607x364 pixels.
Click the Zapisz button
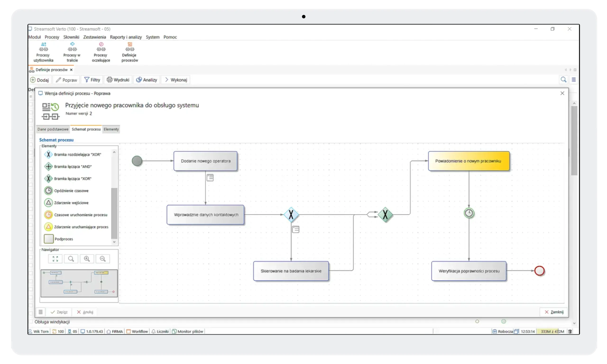[x=59, y=312]
